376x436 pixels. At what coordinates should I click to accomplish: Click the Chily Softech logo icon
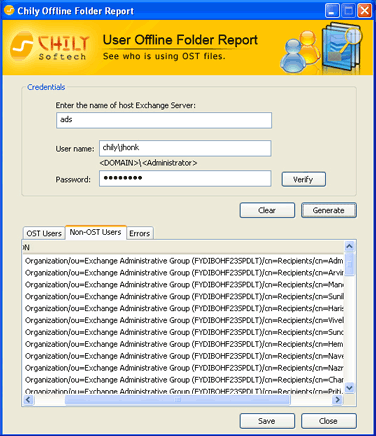22,47
